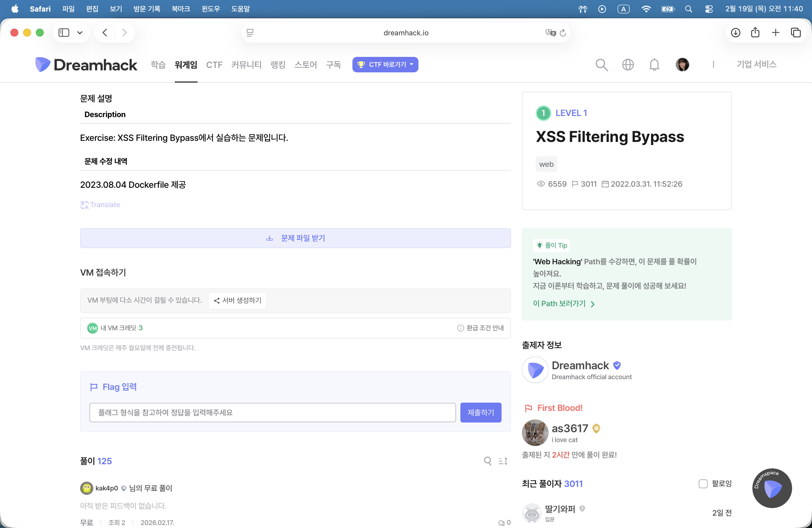812x528 pixels.
Task: Open the Dreamhack search magnifier icon
Action: coord(602,65)
